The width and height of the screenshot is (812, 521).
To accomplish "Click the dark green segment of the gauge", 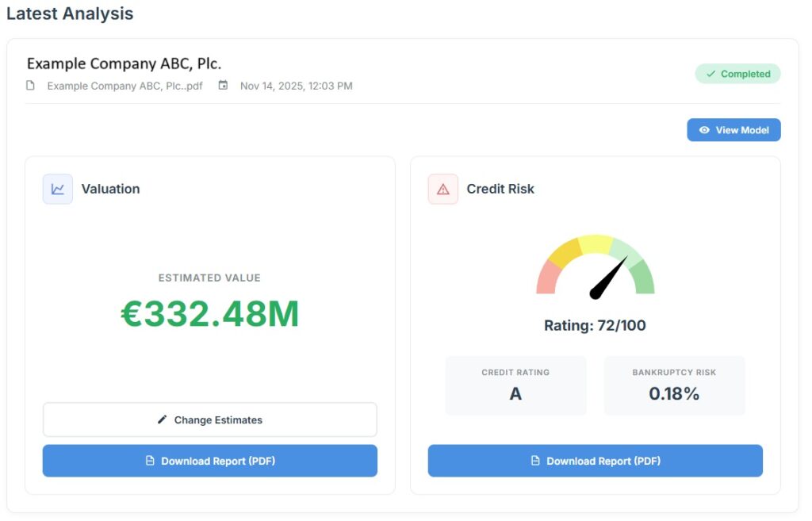I will [x=643, y=278].
